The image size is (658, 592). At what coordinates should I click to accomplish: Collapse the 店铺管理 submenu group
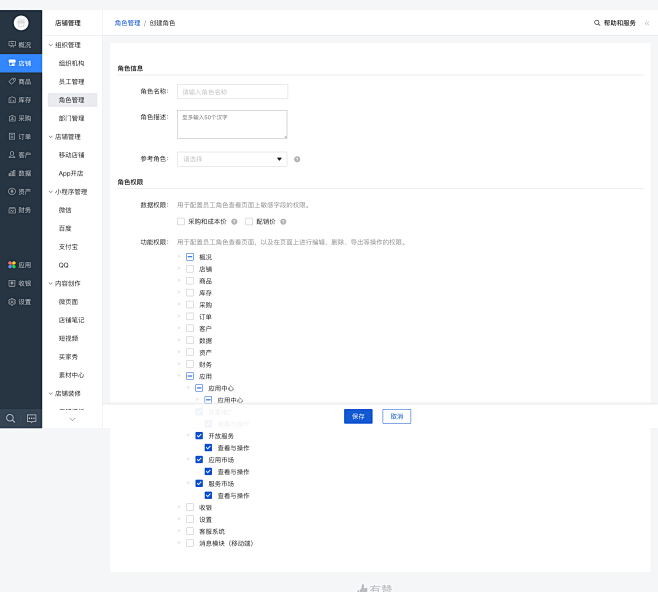[x=51, y=137]
